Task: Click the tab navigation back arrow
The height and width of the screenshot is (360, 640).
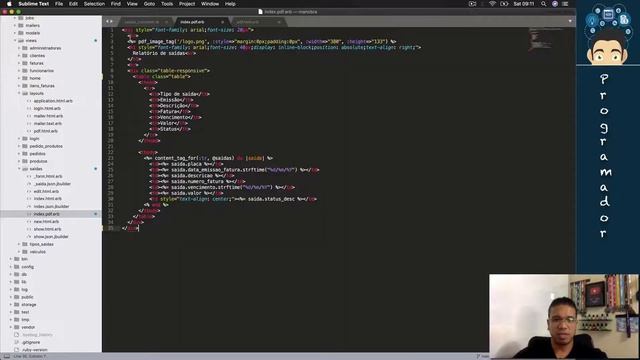Action: [107, 22]
